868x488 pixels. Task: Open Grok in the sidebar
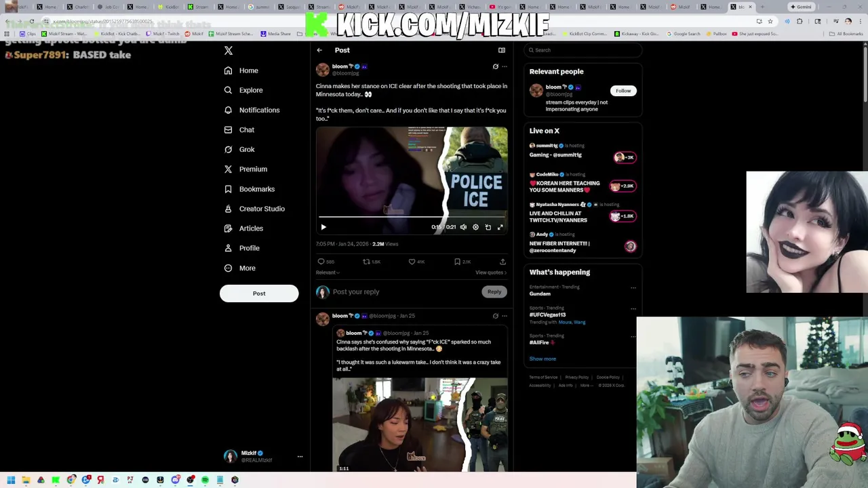click(239, 149)
